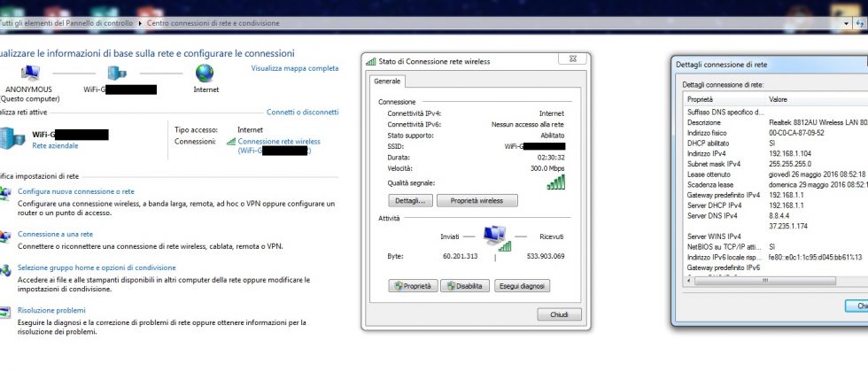Click the 37.235.1.174 DNS value
The image size is (868, 372).
click(789, 226)
